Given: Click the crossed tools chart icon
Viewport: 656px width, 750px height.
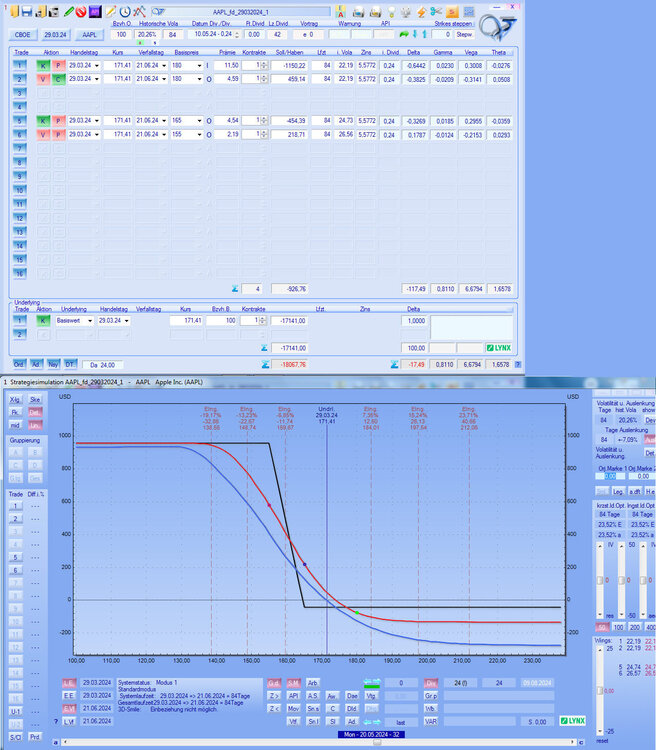Looking at the screenshot, I should click(x=140, y=11).
